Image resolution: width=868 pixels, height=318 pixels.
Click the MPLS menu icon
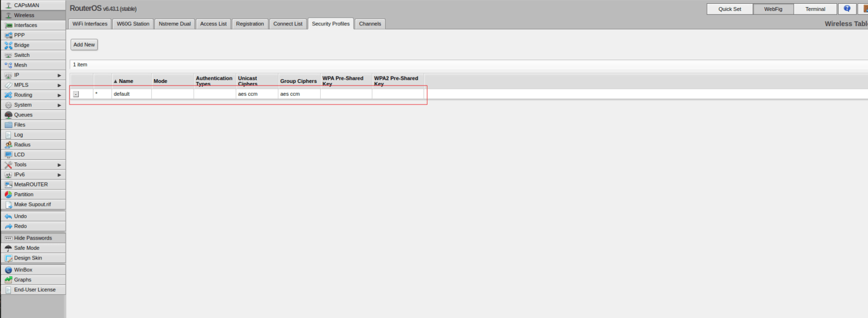click(x=8, y=85)
